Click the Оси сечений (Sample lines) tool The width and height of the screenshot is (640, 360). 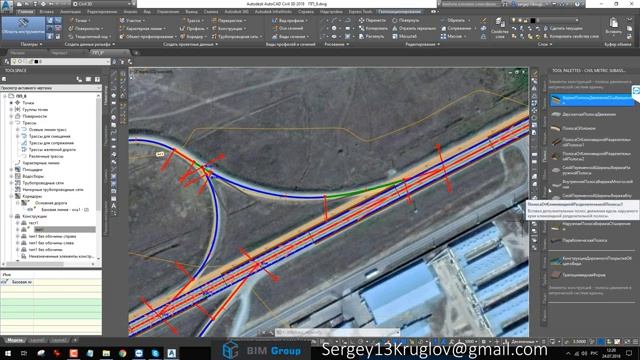(288, 28)
